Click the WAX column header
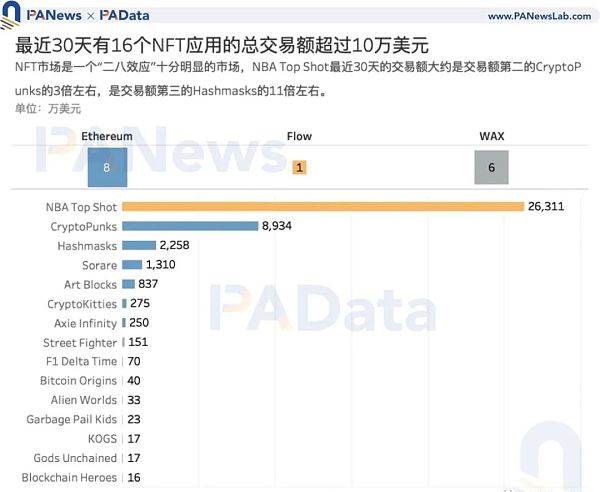The width and height of the screenshot is (600, 492). coord(492,136)
